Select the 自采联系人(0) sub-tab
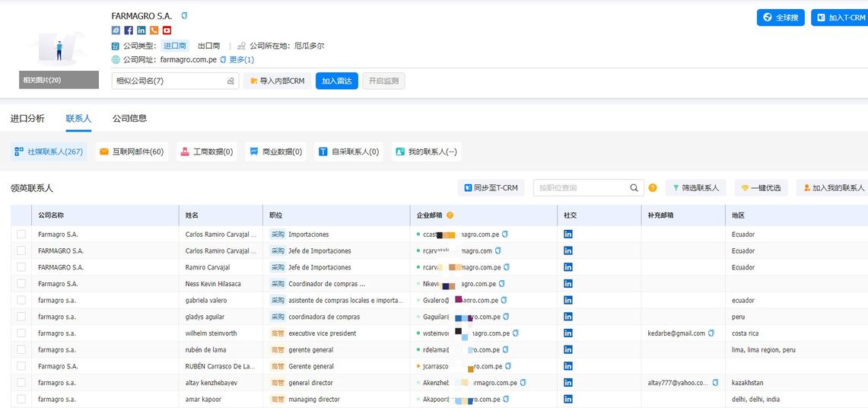 pyautogui.click(x=348, y=151)
